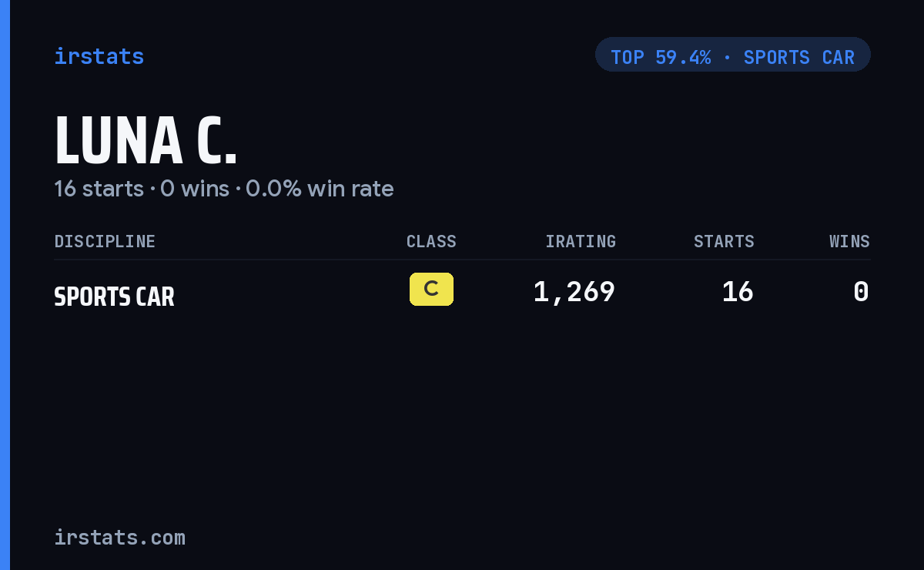The height and width of the screenshot is (570, 924).
Task: Click 'SPORTS CAR' text inside top badge
Action: pyautogui.click(x=799, y=57)
